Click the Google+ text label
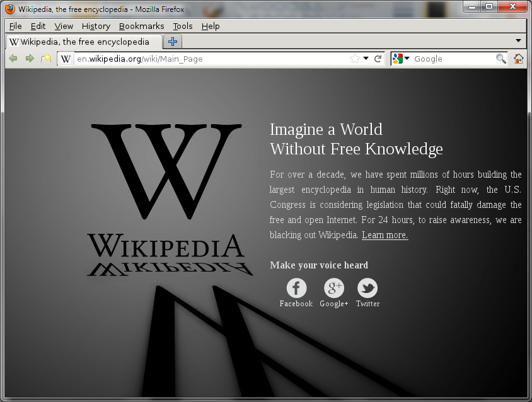The height and width of the screenshot is (402, 532). pos(334,304)
